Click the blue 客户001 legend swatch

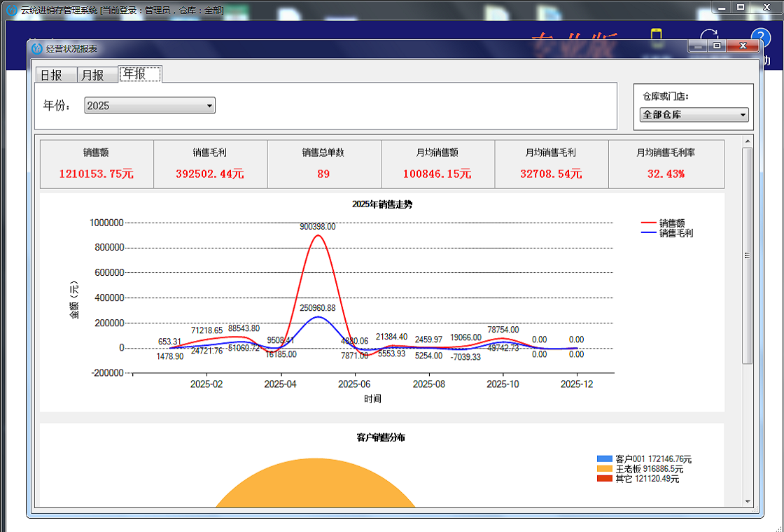pos(604,459)
